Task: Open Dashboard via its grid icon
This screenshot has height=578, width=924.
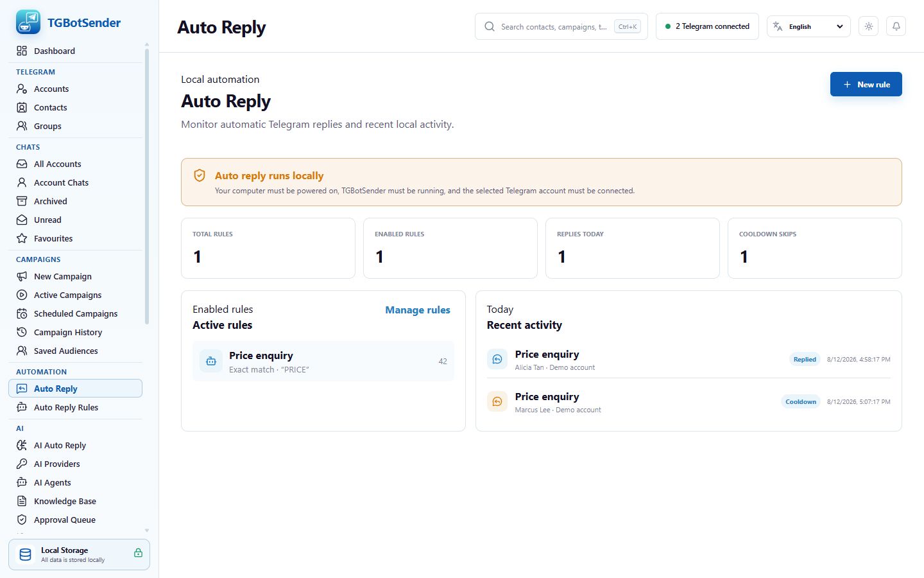Action: click(x=22, y=51)
